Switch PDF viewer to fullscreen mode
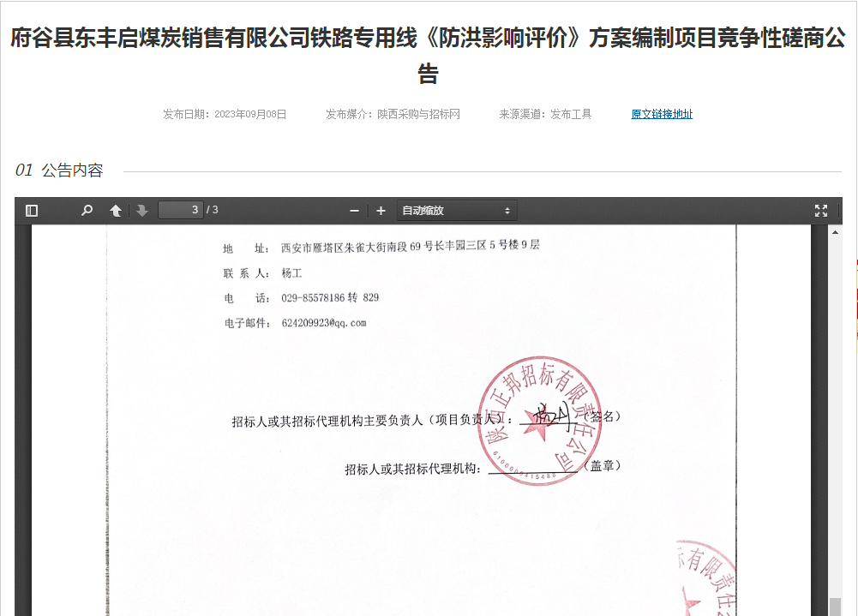 pos(821,211)
